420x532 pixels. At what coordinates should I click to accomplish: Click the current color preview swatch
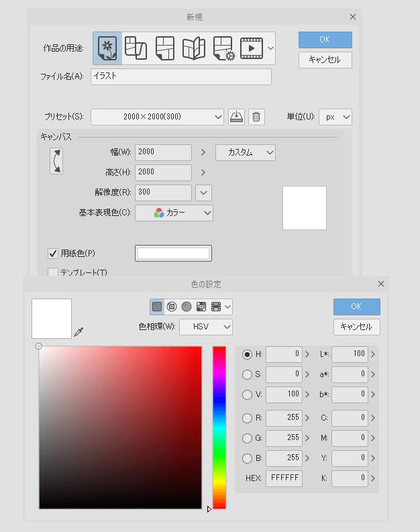click(x=52, y=319)
